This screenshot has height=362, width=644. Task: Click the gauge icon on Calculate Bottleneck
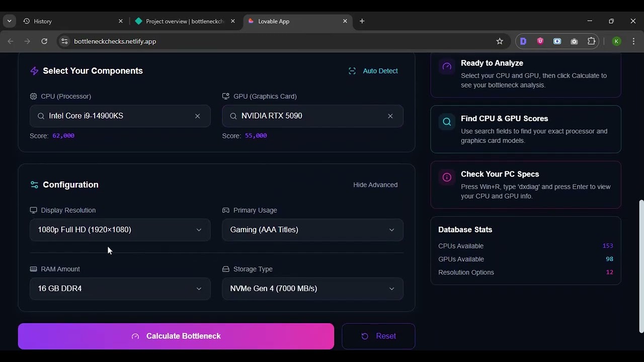(x=135, y=336)
